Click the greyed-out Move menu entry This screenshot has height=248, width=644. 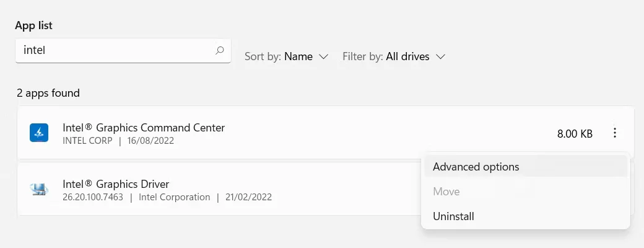click(446, 192)
